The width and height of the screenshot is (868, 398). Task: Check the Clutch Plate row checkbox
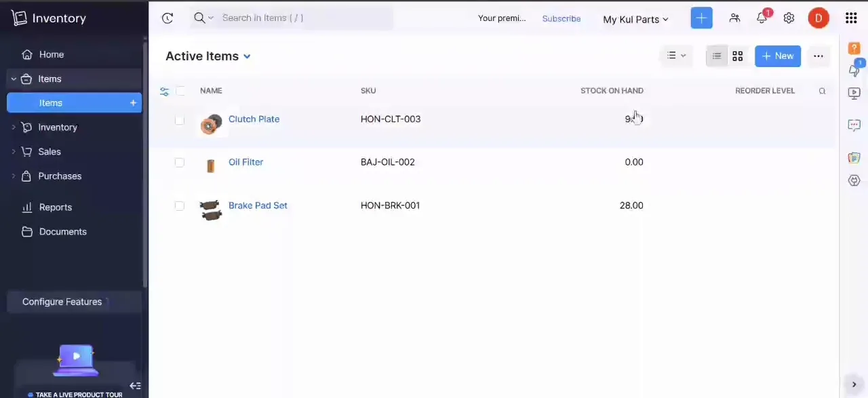[180, 120]
